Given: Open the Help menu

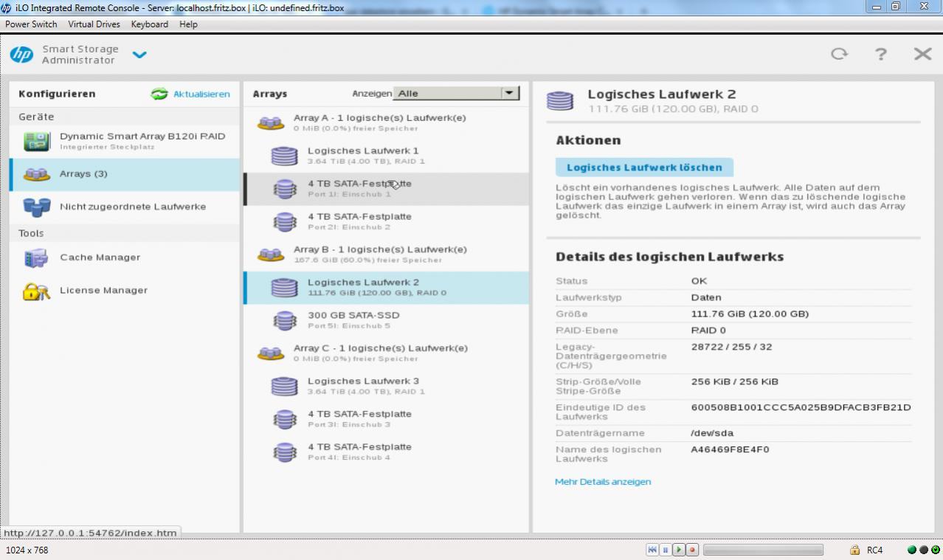Looking at the screenshot, I should point(188,24).
